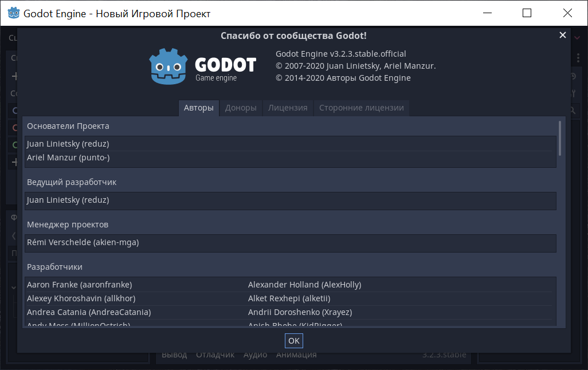Select Juan Linietsky (reduz) under Основатели Проекта

[x=68, y=144]
